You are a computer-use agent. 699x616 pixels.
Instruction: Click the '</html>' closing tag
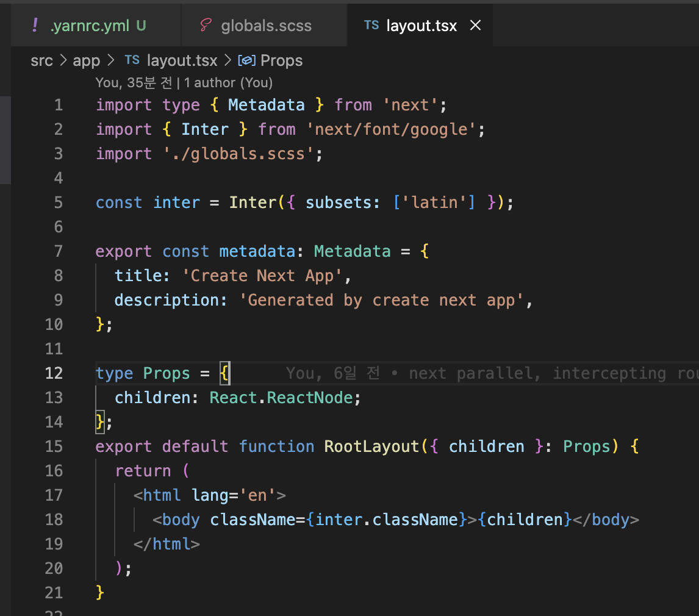click(x=167, y=544)
